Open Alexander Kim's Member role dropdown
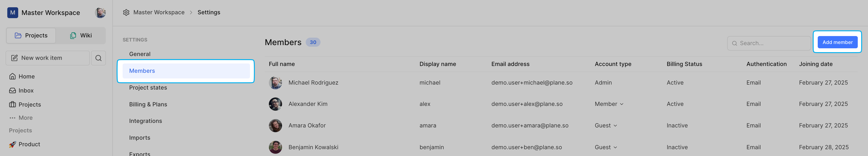 (x=609, y=104)
